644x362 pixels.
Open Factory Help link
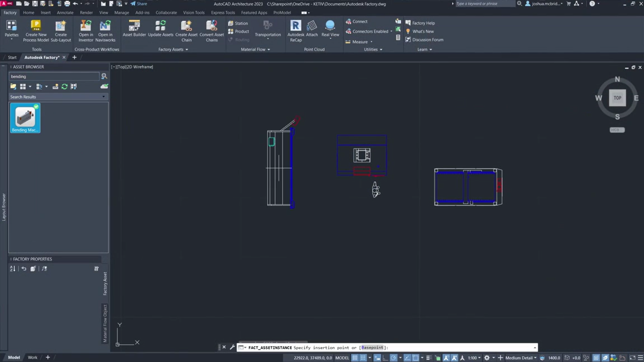420,23
